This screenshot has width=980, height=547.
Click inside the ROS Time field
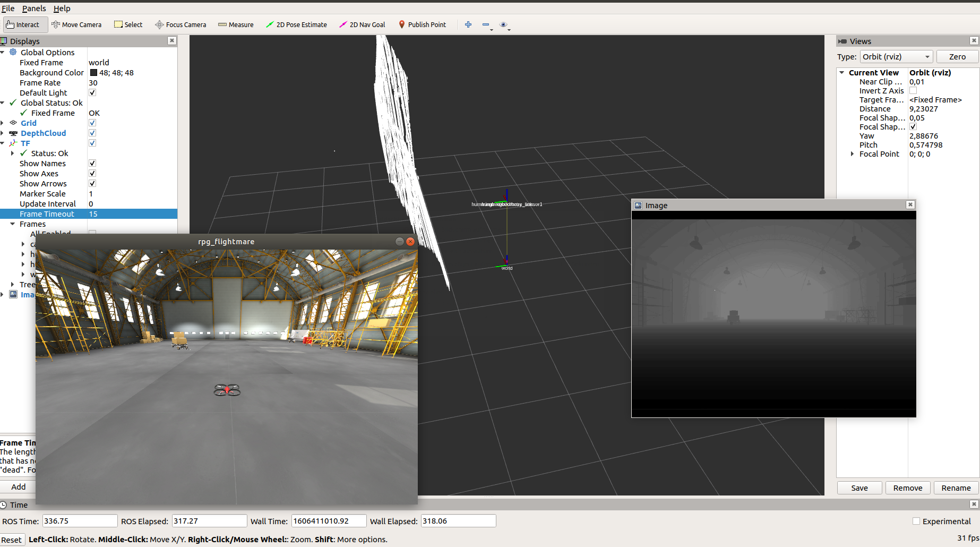[80, 521]
